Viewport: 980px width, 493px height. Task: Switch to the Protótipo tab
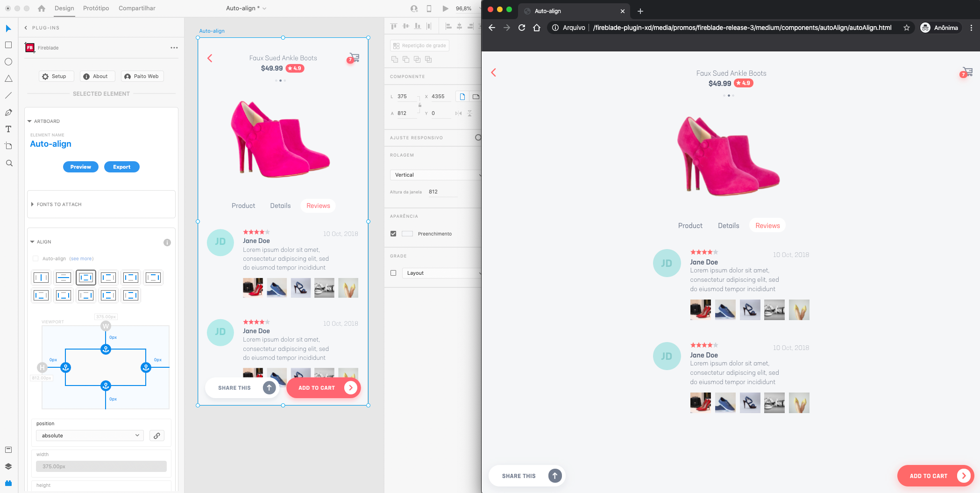point(96,8)
